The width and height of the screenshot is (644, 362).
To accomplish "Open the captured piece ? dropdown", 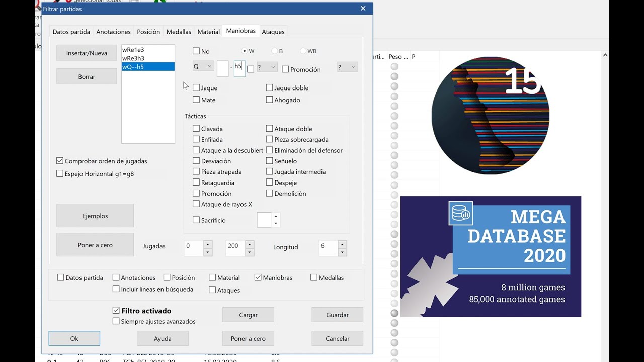I will tap(267, 67).
